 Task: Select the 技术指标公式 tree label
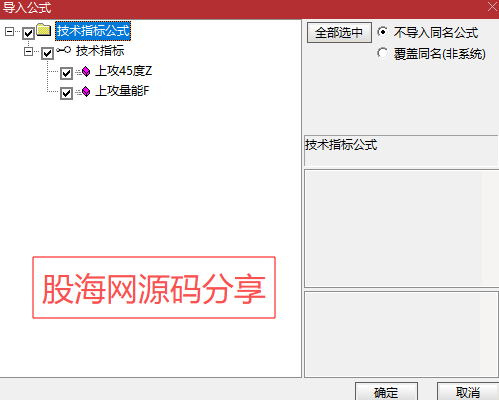[x=93, y=31]
